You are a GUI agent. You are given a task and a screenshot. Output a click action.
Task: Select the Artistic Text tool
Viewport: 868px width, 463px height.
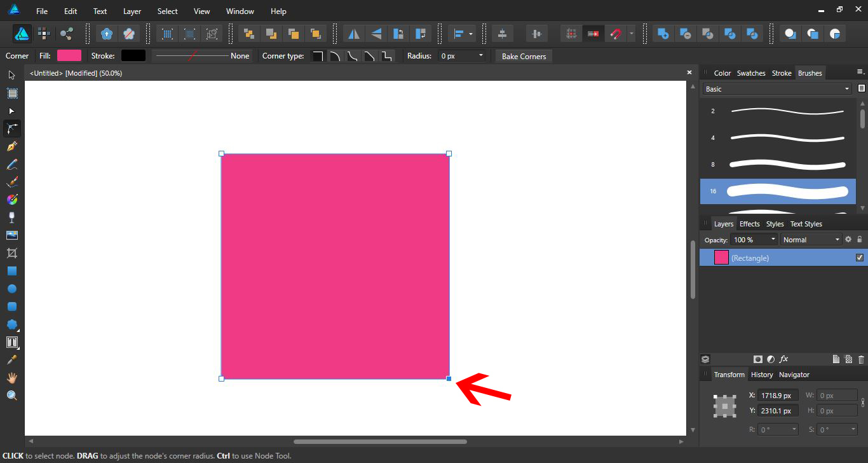(x=11, y=342)
